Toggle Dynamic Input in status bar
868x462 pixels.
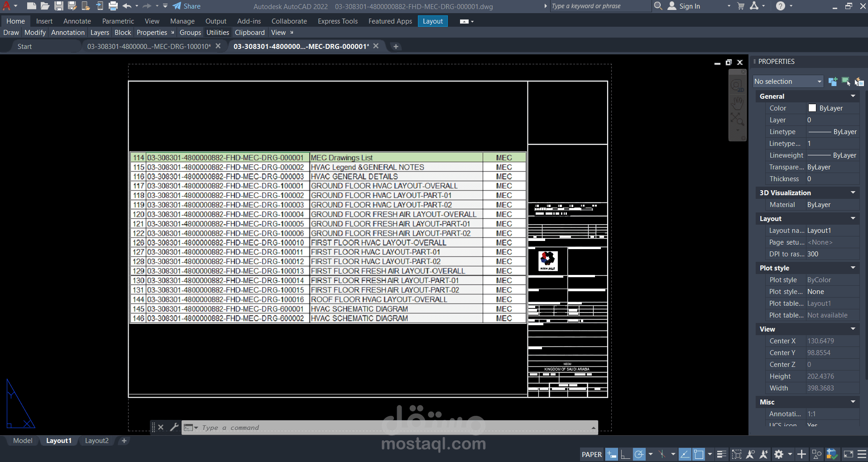[x=612, y=454]
